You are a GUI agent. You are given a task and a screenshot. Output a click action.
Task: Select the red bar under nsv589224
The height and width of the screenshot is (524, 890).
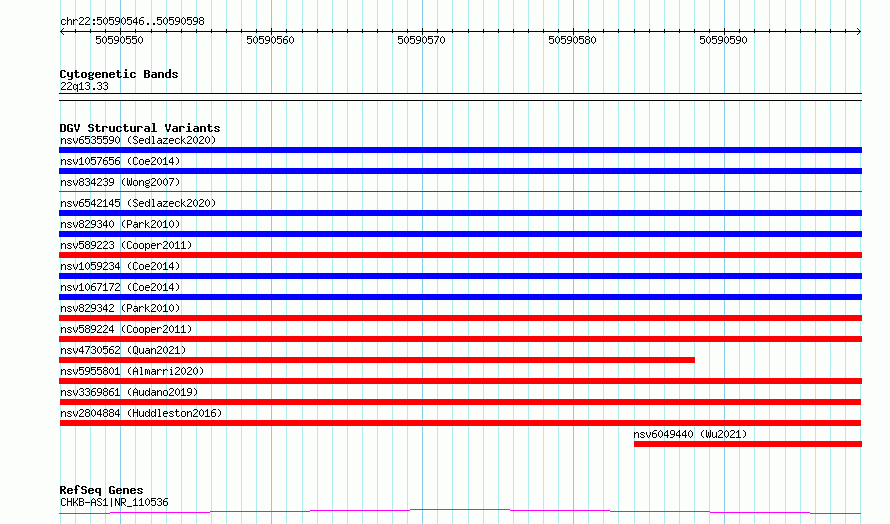460,339
